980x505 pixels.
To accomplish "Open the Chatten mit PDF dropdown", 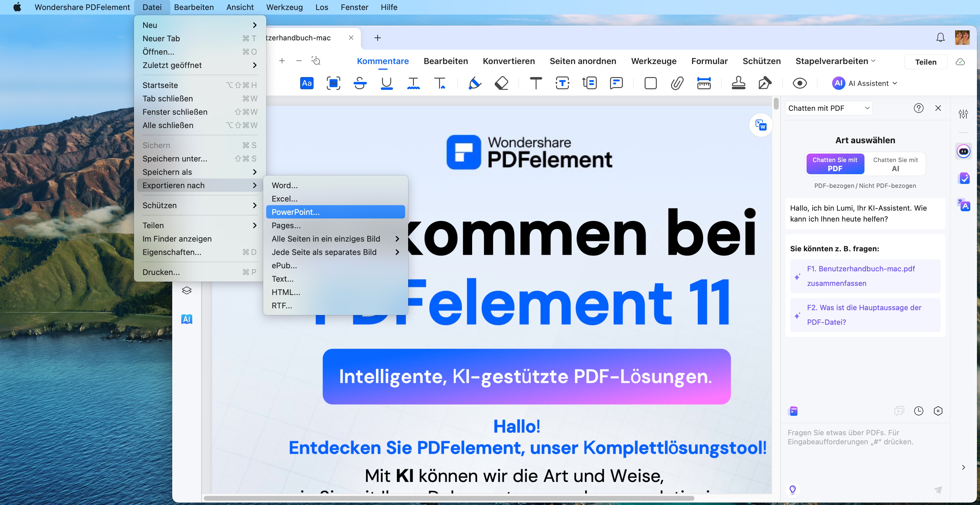I will click(829, 108).
